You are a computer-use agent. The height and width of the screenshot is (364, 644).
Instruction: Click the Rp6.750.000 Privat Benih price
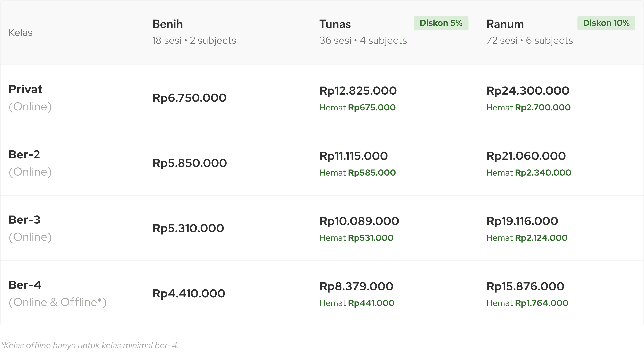[189, 98]
